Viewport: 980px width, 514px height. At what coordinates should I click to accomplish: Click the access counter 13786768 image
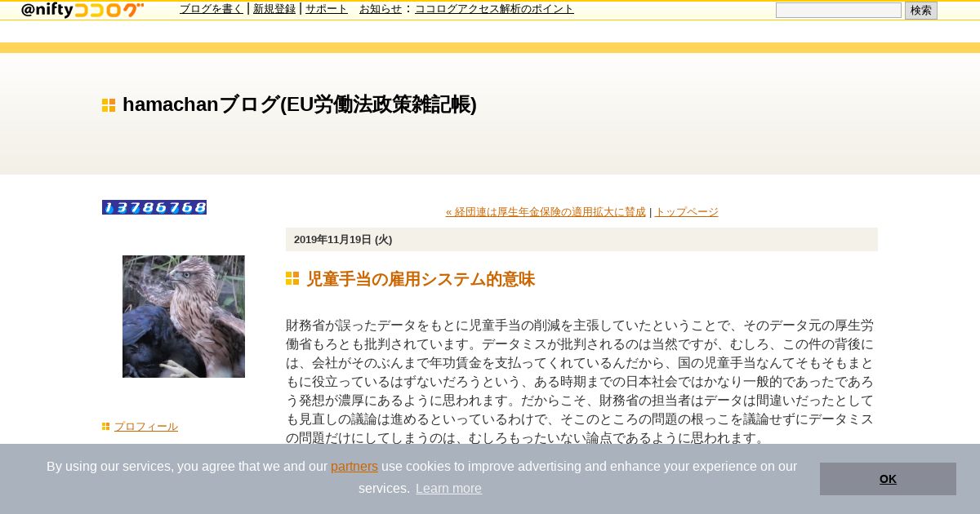(154, 207)
